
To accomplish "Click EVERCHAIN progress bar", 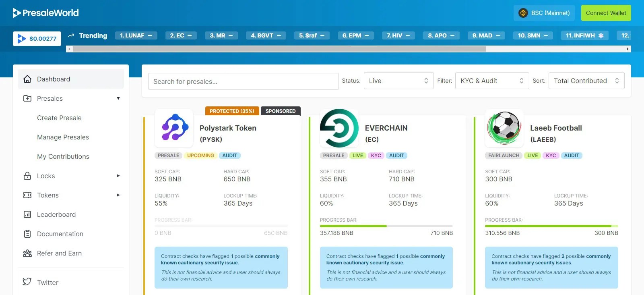I will [x=386, y=226].
